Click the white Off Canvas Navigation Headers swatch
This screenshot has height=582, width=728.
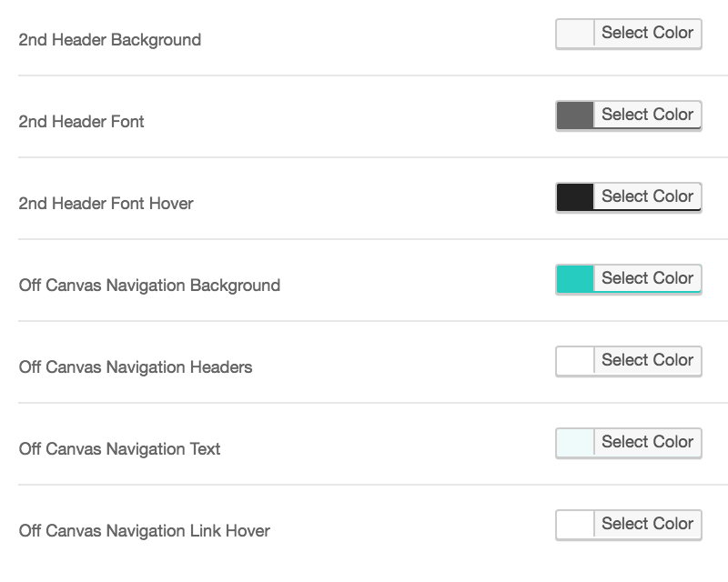(575, 361)
